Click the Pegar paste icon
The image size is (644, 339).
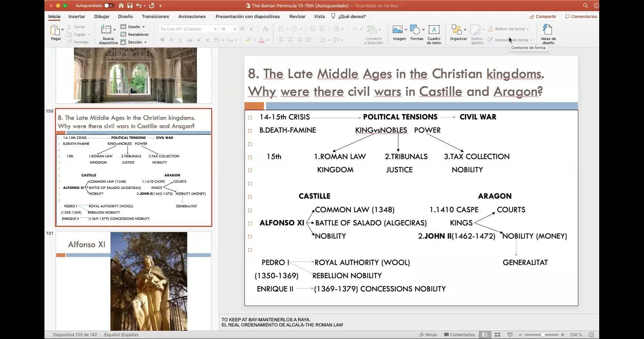point(55,31)
